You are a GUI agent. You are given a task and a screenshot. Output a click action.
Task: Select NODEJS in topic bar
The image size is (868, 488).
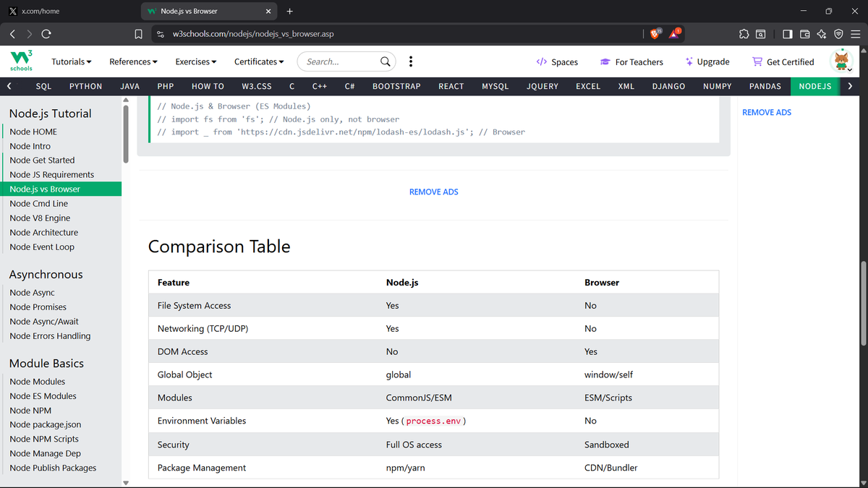(815, 86)
